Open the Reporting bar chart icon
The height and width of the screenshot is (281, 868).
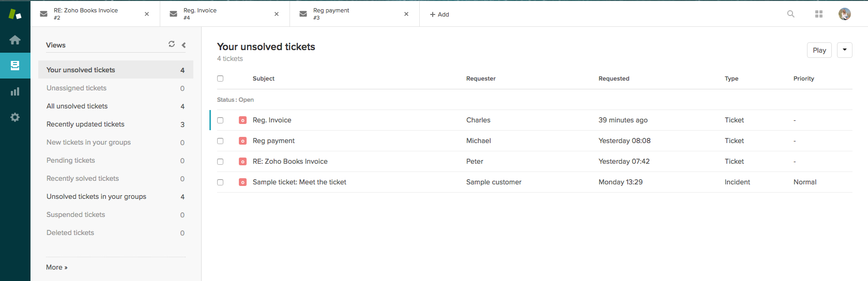tap(15, 91)
